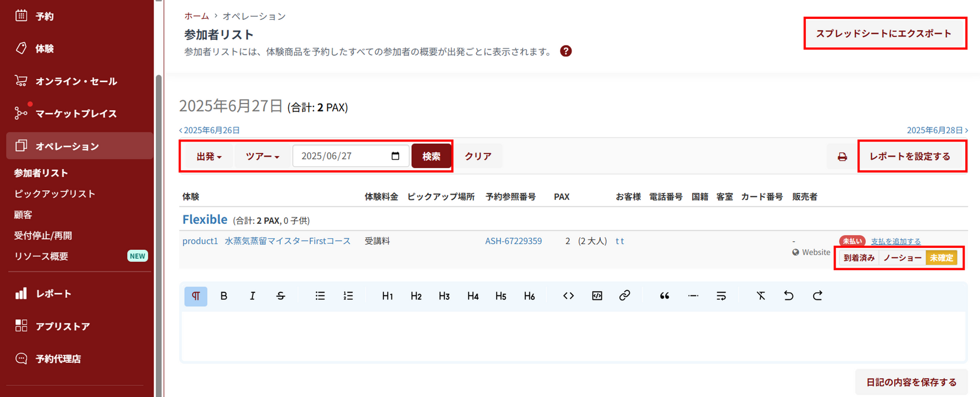This screenshot has width=980, height=397.
Task: Mark booking as ノーショー
Action: pyautogui.click(x=902, y=258)
